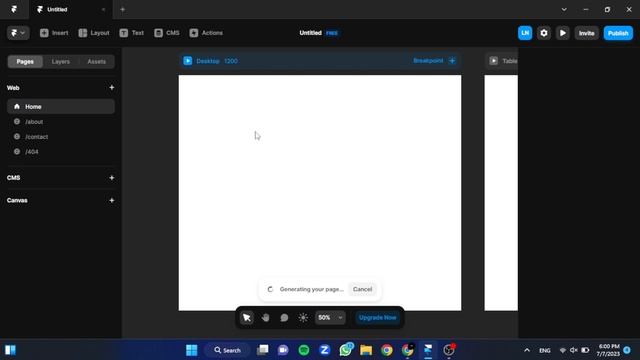Open the Insert panel
The width and height of the screenshot is (640, 360).
(54, 33)
